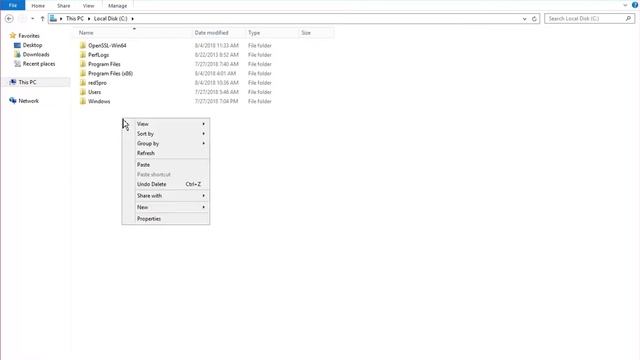The height and width of the screenshot is (360, 640).
Task: Expand the breadcrumb arrow after This PC
Action: (89, 19)
